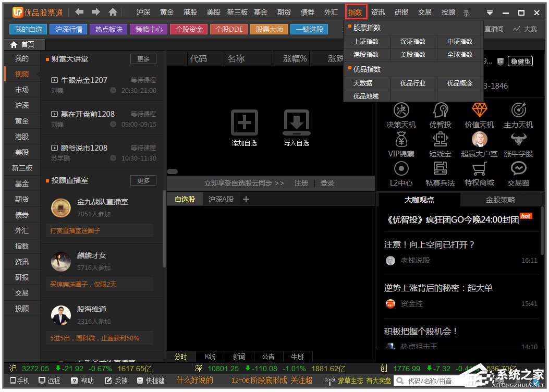This screenshot has width=549, height=392.
Task: Click 更多 button beside 财富大讲堂
Action: (143, 59)
